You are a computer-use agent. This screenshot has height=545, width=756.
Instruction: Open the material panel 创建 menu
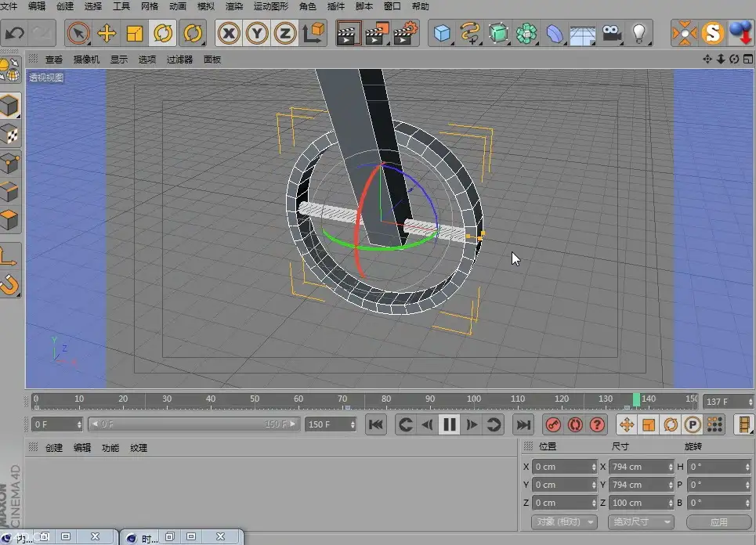[54, 448]
